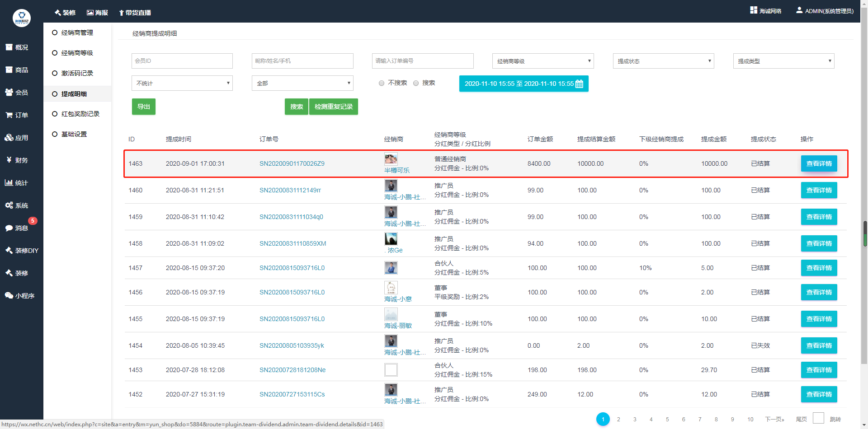Screen dimensions: 868x429
Task: Open the 提成类型 dropdown
Action: pos(783,61)
